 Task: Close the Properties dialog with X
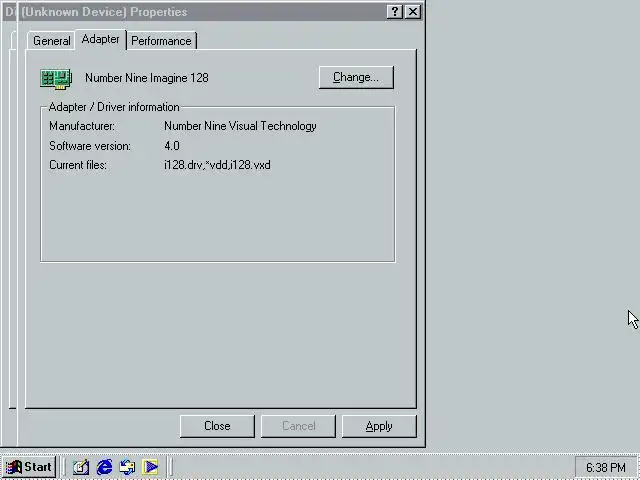pos(413,12)
